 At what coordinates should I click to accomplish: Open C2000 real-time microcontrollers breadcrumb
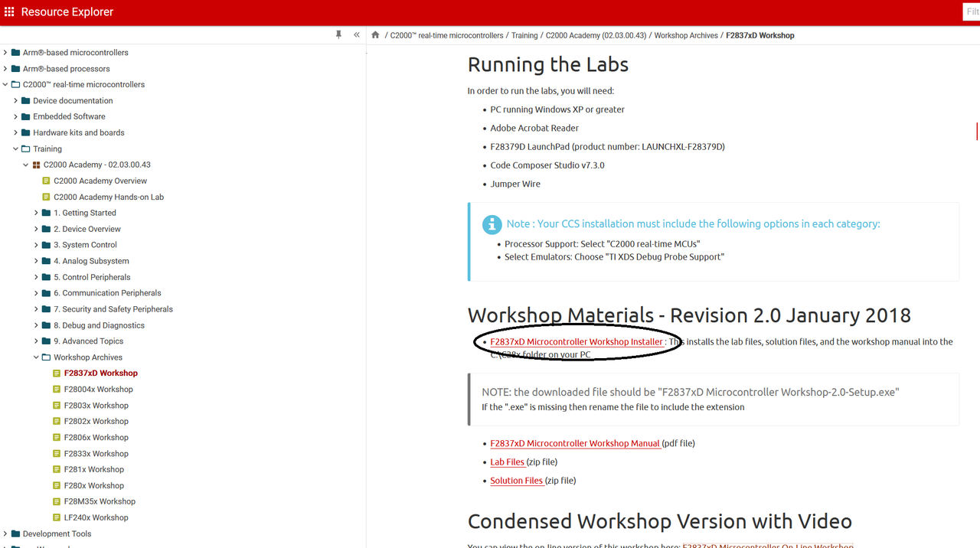447,35
